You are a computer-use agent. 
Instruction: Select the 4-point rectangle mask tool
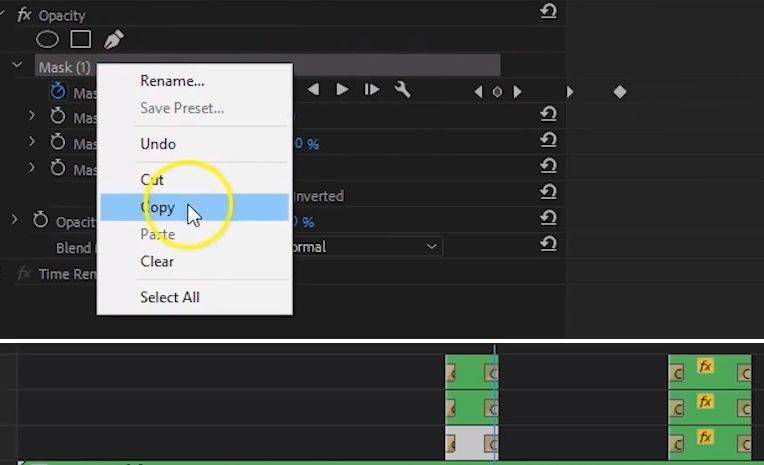(81, 40)
